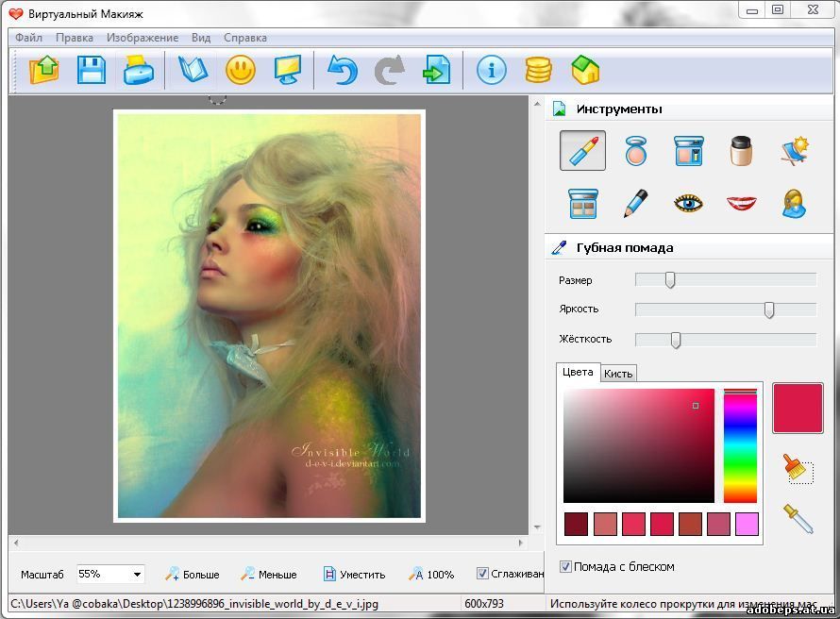
Task: Open the Вид menu
Action: click(x=201, y=38)
